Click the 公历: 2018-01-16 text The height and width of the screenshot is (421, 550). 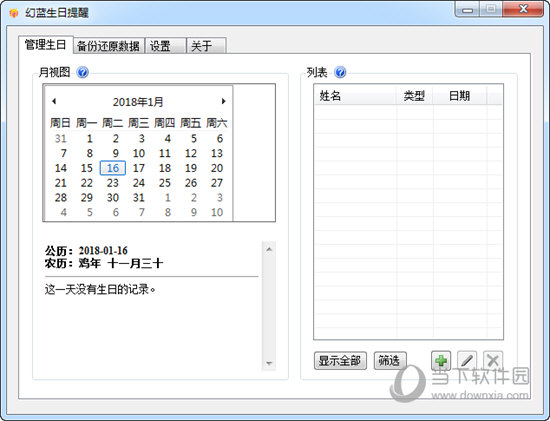[x=86, y=250]
